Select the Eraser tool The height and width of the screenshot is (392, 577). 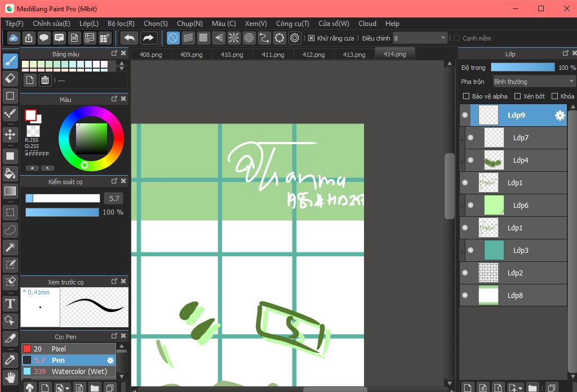[x=10, y=78]
